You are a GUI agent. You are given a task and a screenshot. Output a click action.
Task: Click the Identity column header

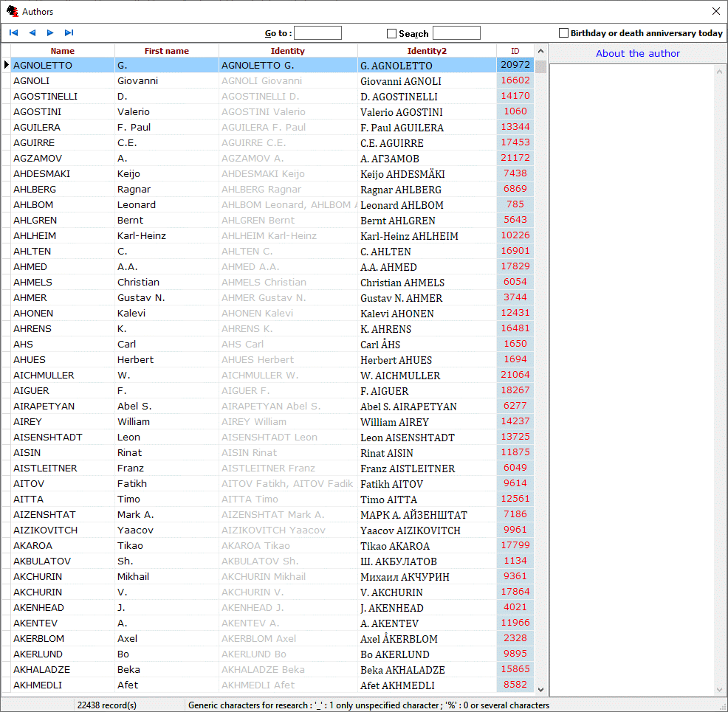(288, 51)
